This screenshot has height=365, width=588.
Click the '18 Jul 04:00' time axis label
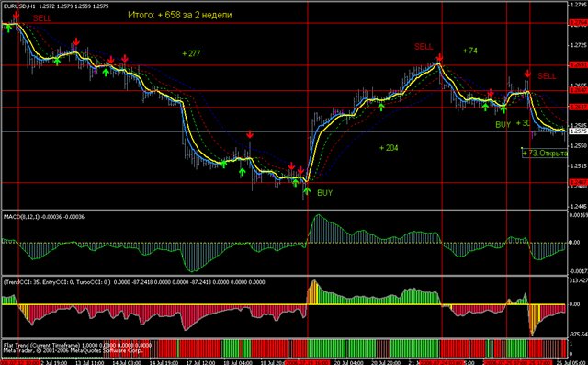click(238, 362)
